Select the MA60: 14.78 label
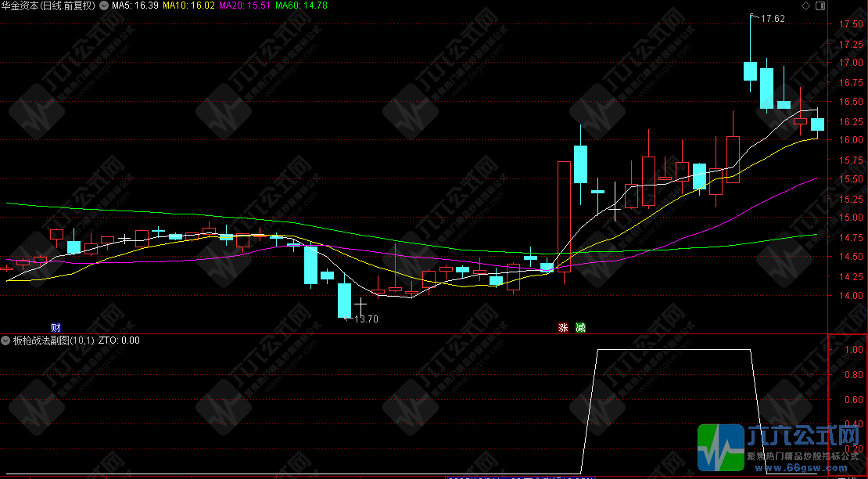The image size is (868, 479). click(301, 5)
